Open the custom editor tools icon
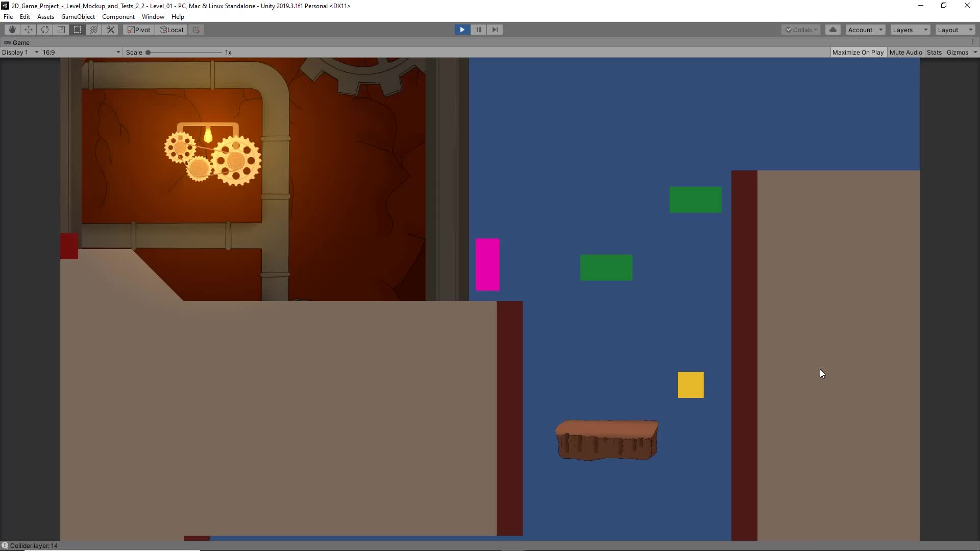This screenshot has height=551, width=980. (110, 30)
